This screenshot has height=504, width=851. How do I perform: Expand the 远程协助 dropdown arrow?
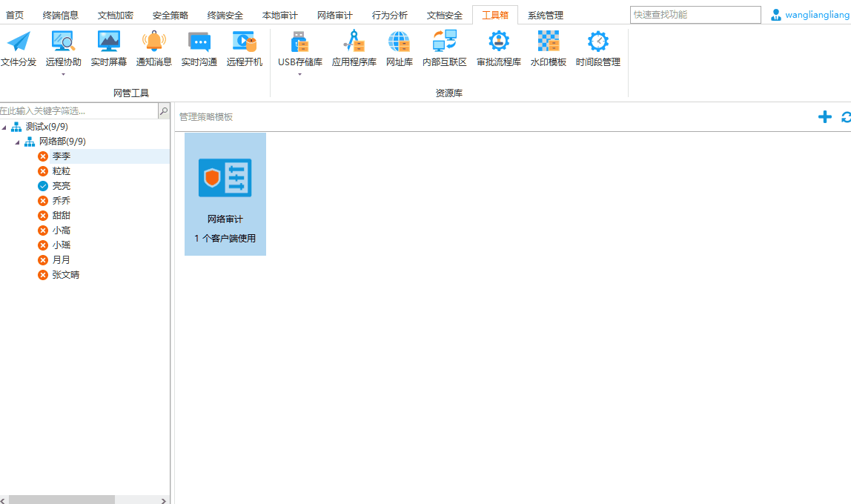(x=63, y=74)
